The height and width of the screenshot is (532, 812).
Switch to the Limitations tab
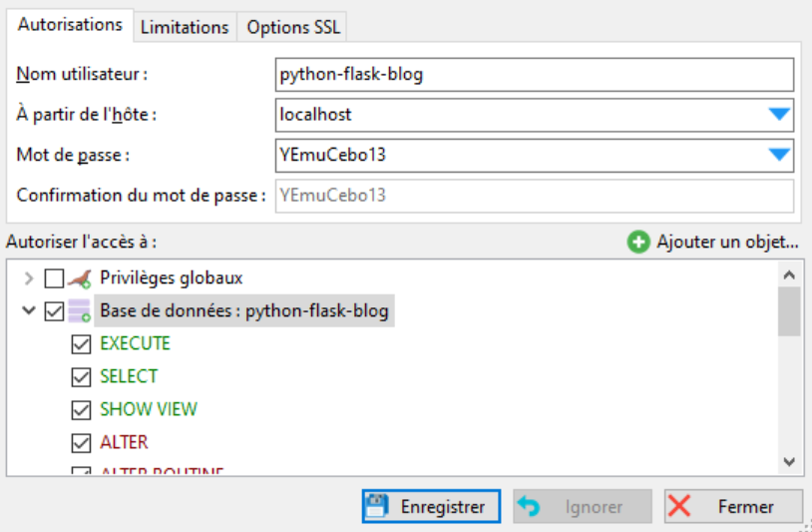coord(185,28)
